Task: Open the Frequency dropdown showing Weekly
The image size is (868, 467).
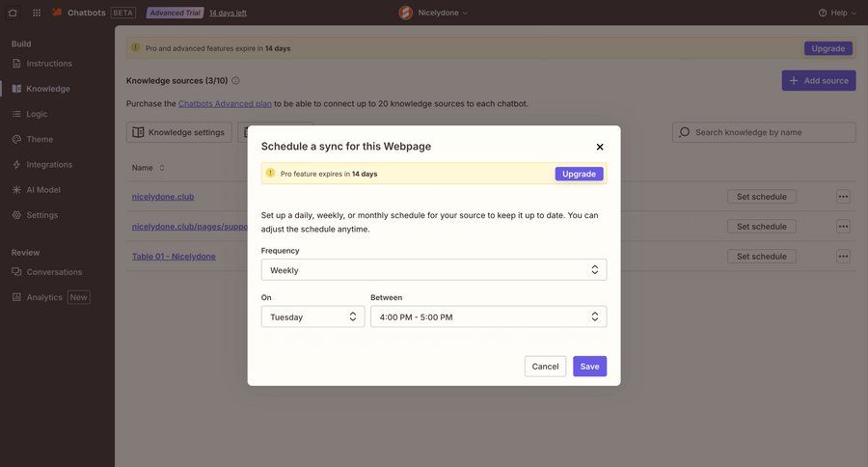Action: 433,270
